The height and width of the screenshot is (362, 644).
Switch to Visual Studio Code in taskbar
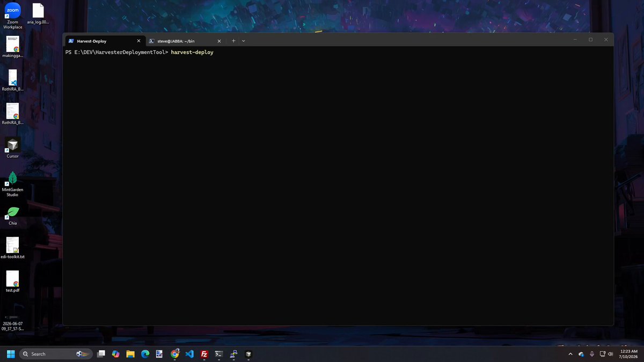pyautogui.click(x=189, y=354)
